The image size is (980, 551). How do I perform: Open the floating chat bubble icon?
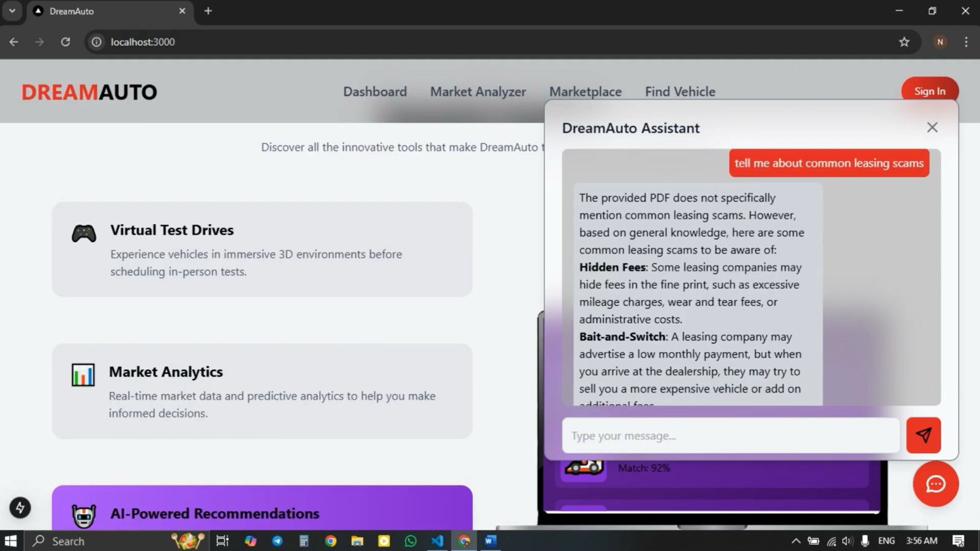point(935,484)
